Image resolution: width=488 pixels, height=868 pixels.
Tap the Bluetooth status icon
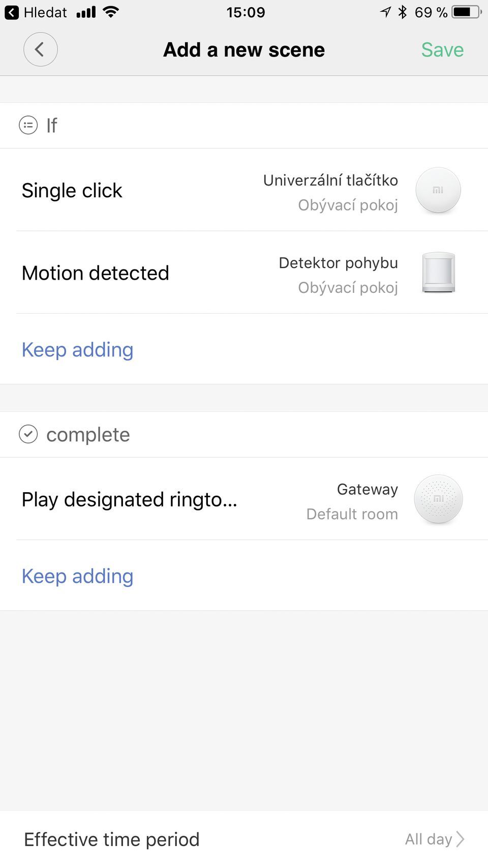[403, 12]
